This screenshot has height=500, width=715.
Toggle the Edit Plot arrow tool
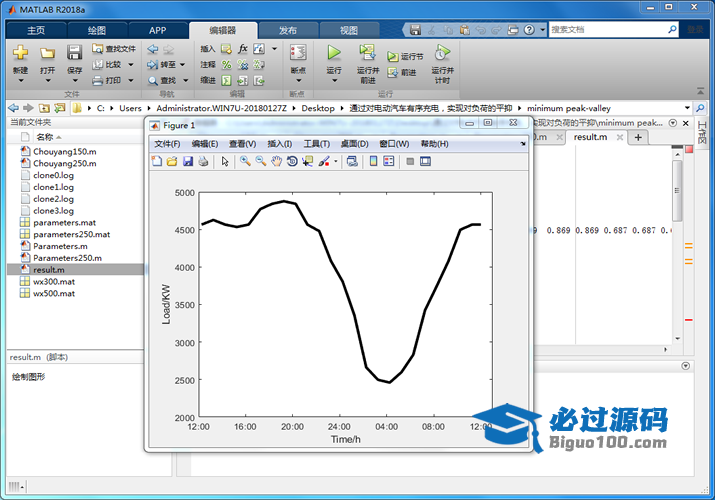pos(225,161)
